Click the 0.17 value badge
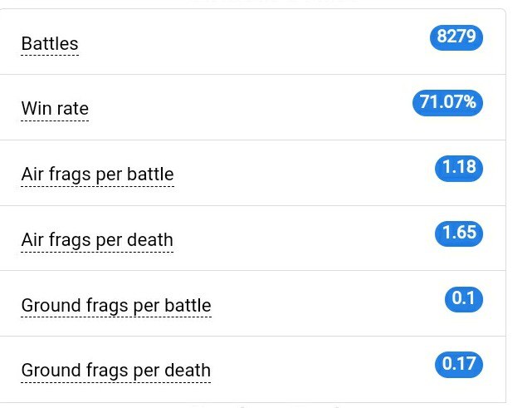 point(459,365)
